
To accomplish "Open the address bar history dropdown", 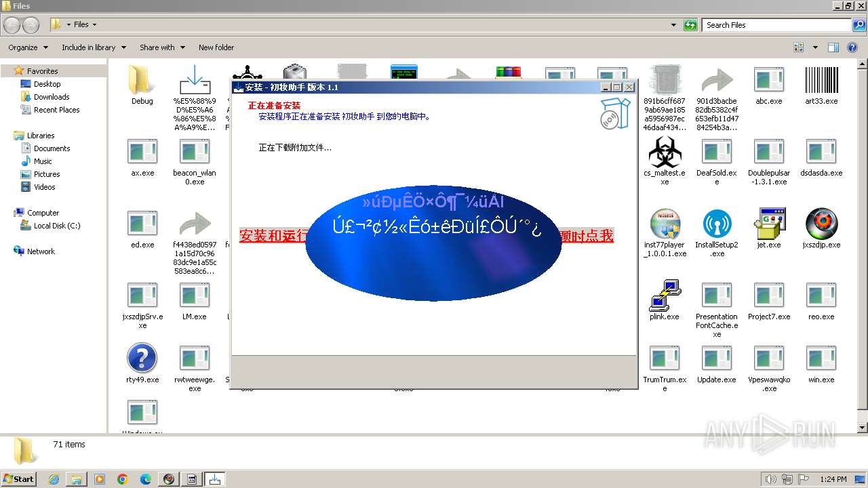I will click(673, 25).
